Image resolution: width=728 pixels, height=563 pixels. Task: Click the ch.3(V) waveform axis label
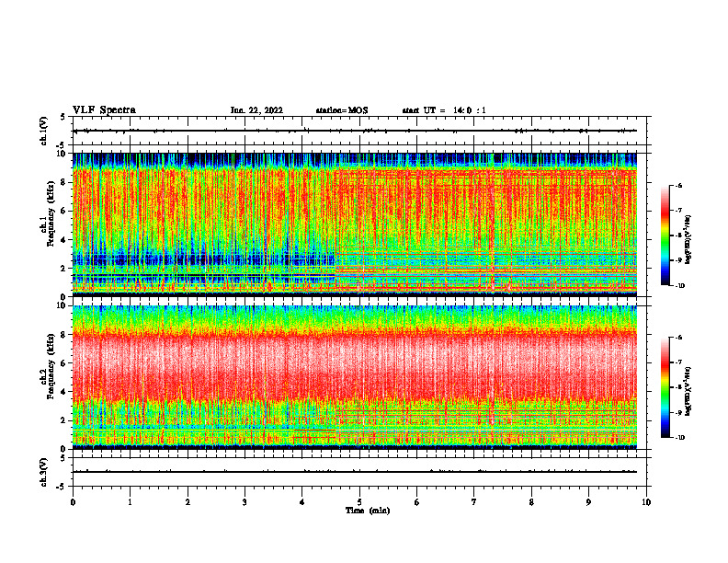pyautogui.click(x=43, y=472)
